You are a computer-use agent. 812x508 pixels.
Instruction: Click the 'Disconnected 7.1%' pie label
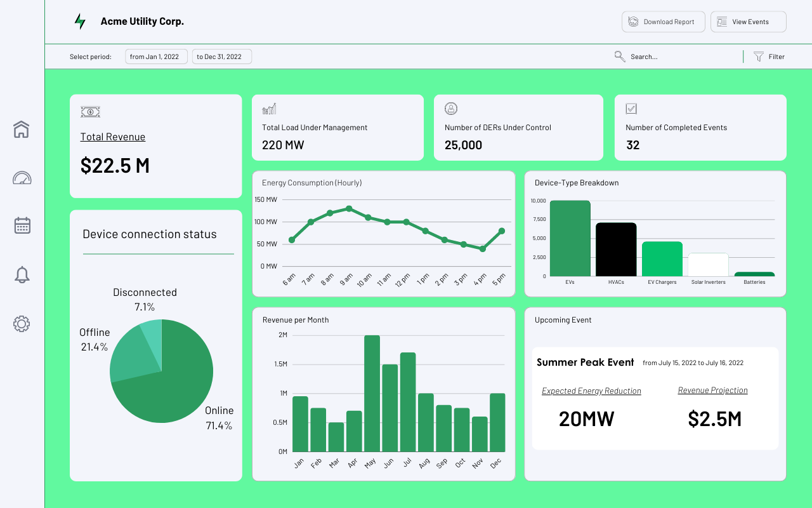click(x=145, y=300)
